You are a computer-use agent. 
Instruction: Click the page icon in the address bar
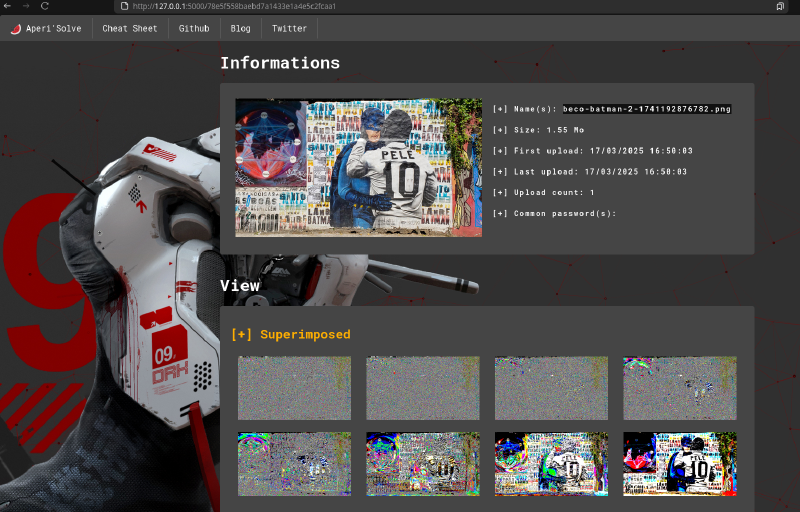124,6
